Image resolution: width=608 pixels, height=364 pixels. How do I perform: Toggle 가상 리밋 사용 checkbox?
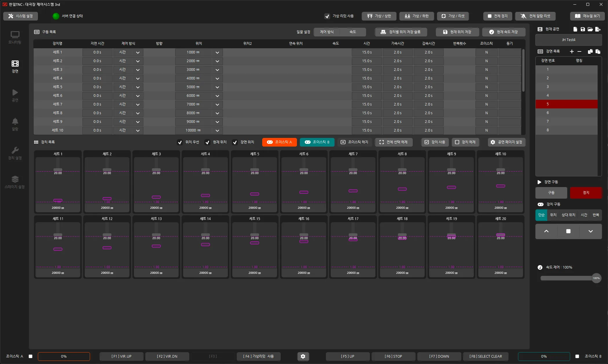click(327, 16)
